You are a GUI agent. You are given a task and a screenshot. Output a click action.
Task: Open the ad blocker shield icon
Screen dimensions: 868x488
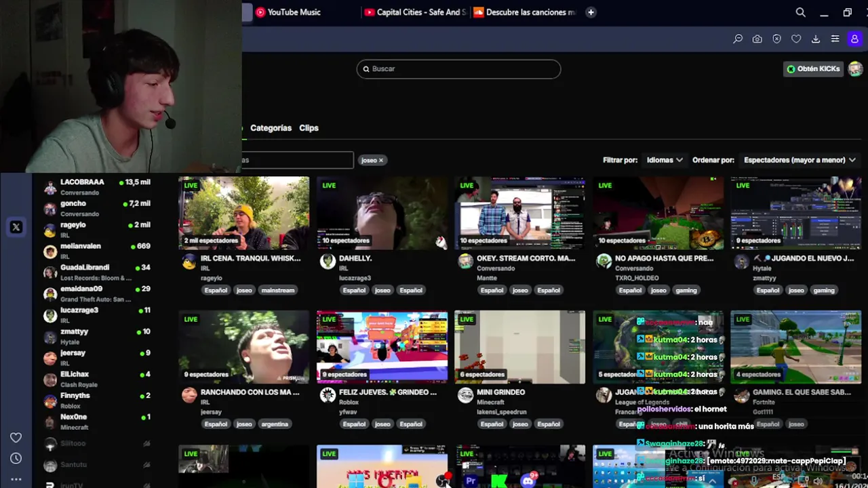pos(776,39)
